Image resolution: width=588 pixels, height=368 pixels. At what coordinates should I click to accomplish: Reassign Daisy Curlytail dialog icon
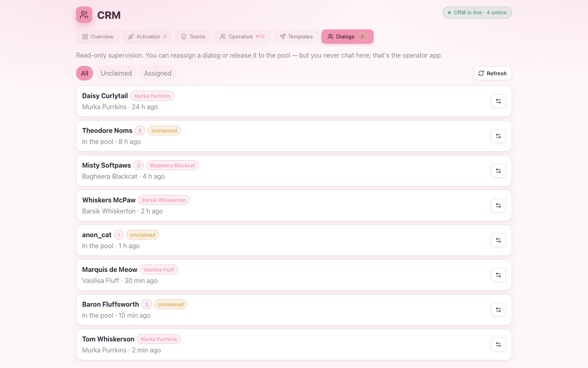pyautogui.click(x=498, y=101)
